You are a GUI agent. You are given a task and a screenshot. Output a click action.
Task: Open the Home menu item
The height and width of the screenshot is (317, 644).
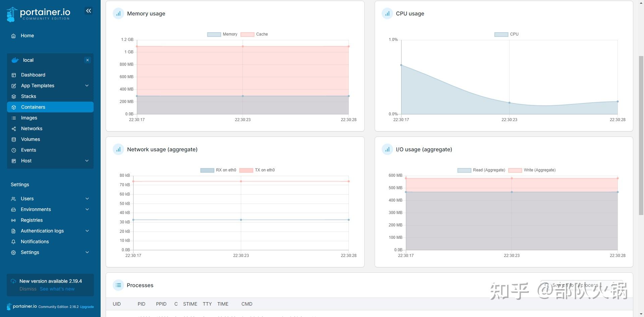(27, 36)
